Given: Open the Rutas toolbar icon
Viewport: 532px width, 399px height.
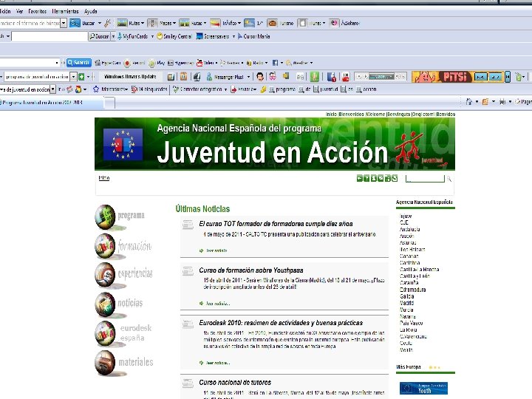Looking at the screenshot, I should tap(122, 23).
